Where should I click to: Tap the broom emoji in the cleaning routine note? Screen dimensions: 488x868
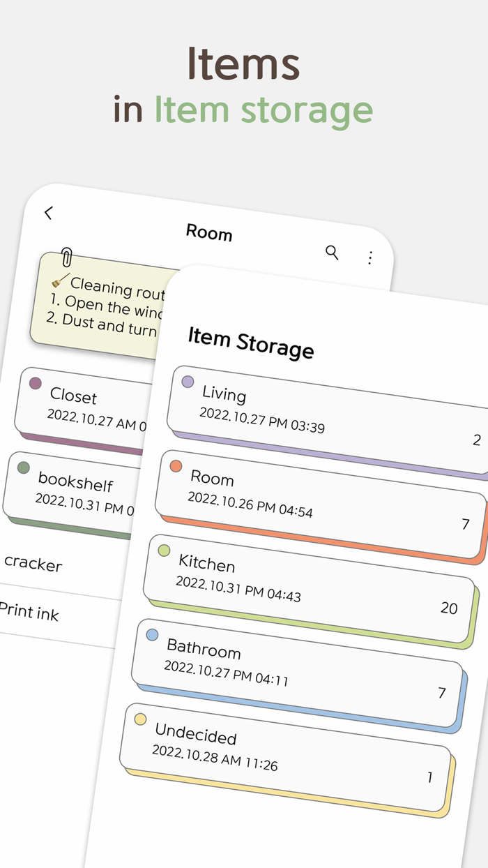click(x=57, y=283)
